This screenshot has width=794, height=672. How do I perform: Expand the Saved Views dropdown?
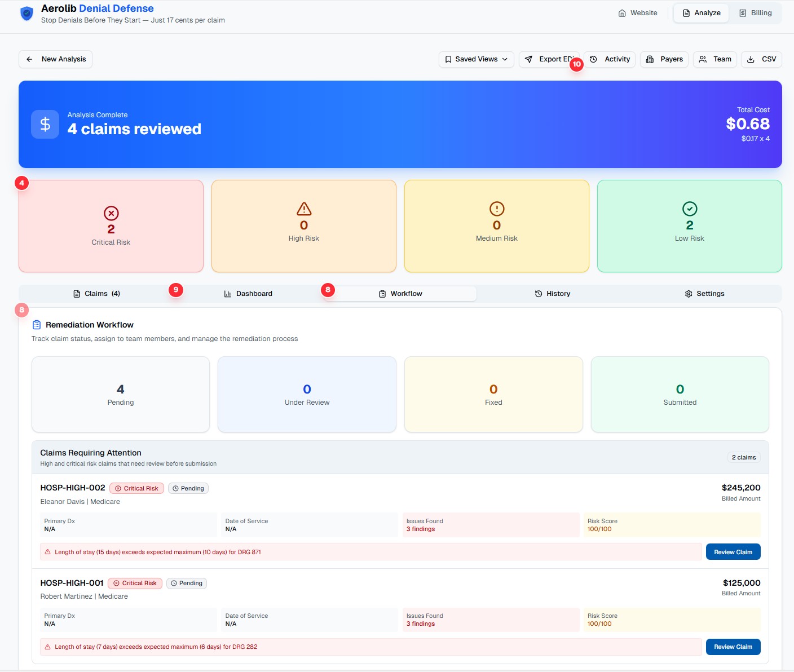(x=475, y=59)
